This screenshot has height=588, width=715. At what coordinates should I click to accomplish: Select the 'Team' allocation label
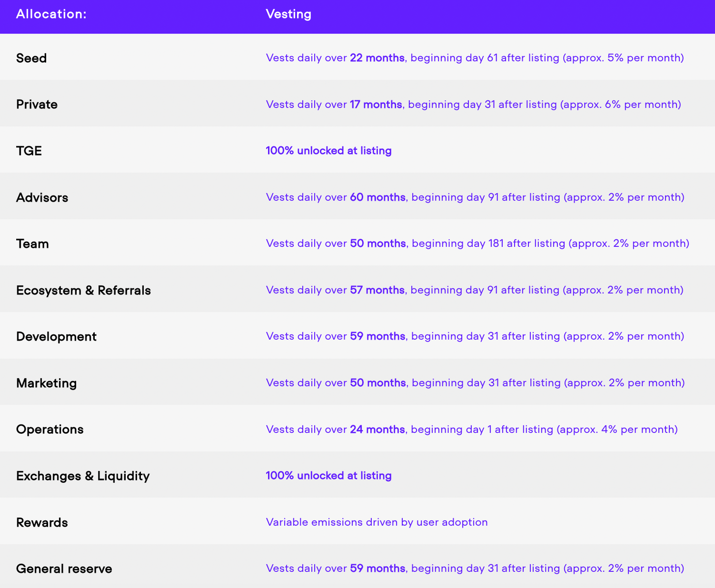coord(32,243)
